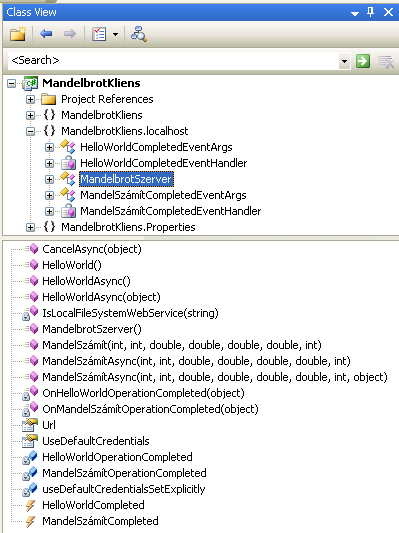Click the HelloWorldCompleted event lightning icon
This screenshot has width=399, height=533.
pyautogui.click(x=30, y=505)
